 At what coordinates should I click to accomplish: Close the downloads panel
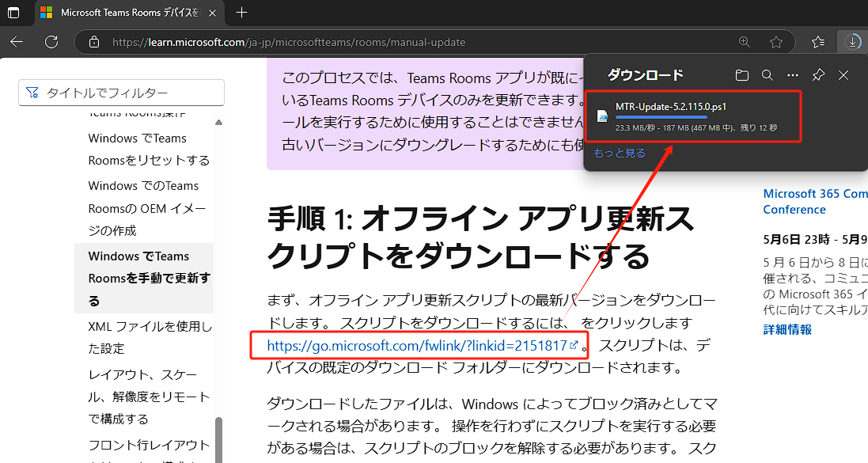click(x=843, y=75)
